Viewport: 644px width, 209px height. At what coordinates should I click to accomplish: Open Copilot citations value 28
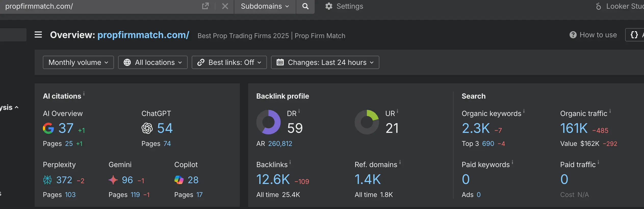point(193,180)
